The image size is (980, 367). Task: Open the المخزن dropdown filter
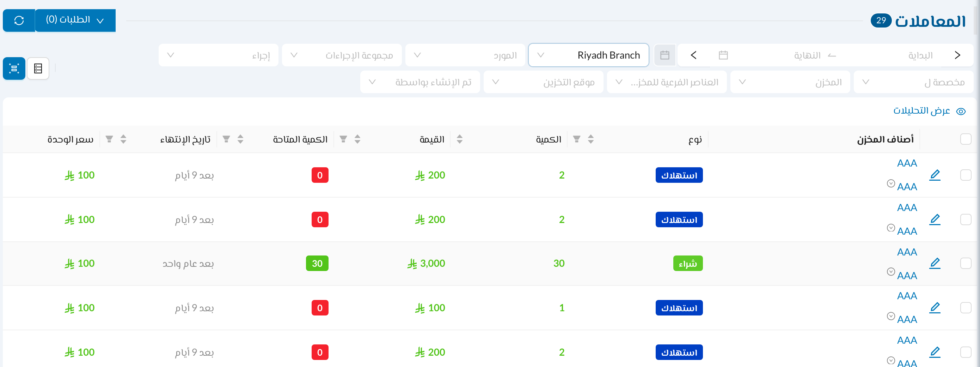(790, 82)
